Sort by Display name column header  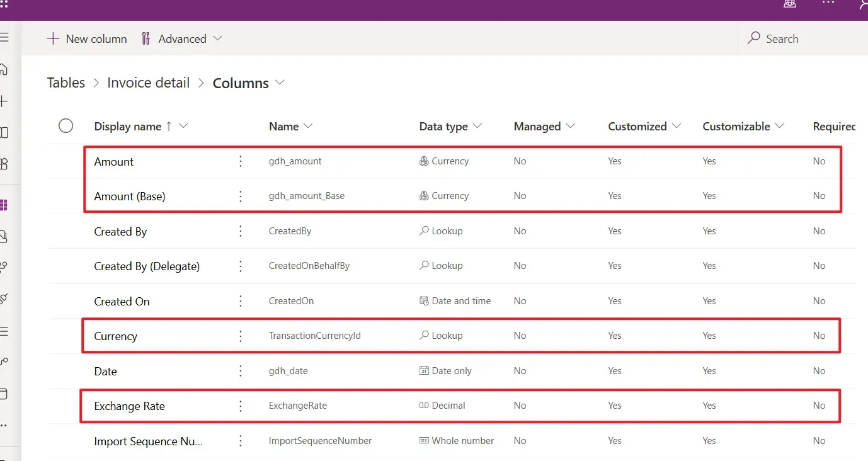tap(127, 127)
